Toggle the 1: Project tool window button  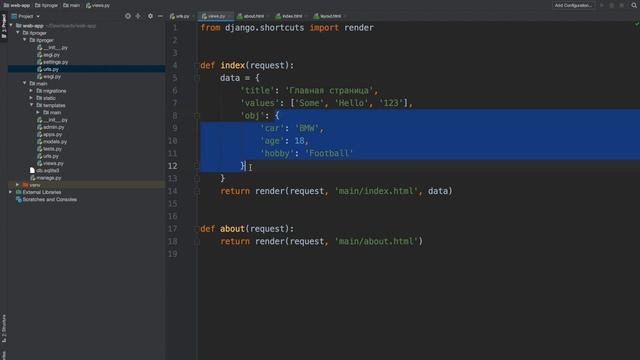click(x=4, y=27)
